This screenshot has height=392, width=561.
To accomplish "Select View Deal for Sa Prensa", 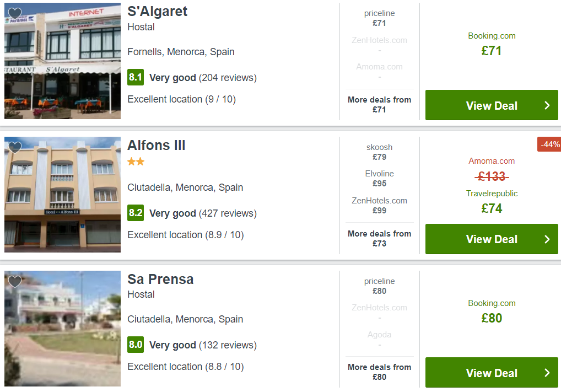I will 491,373.
